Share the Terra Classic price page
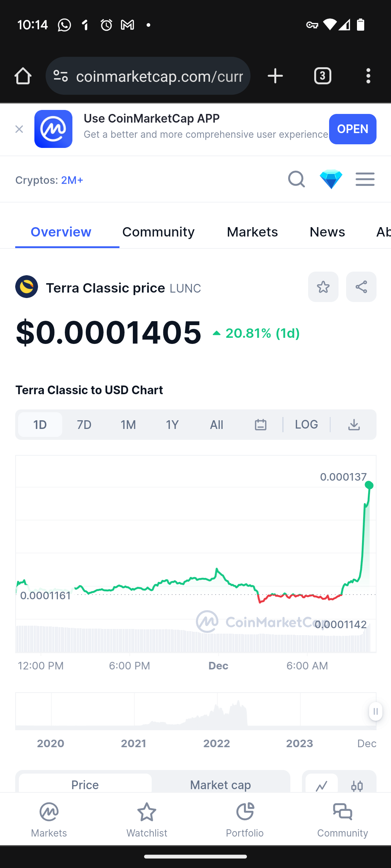Viewport: 391px width, 868px height. coord(361,287)
